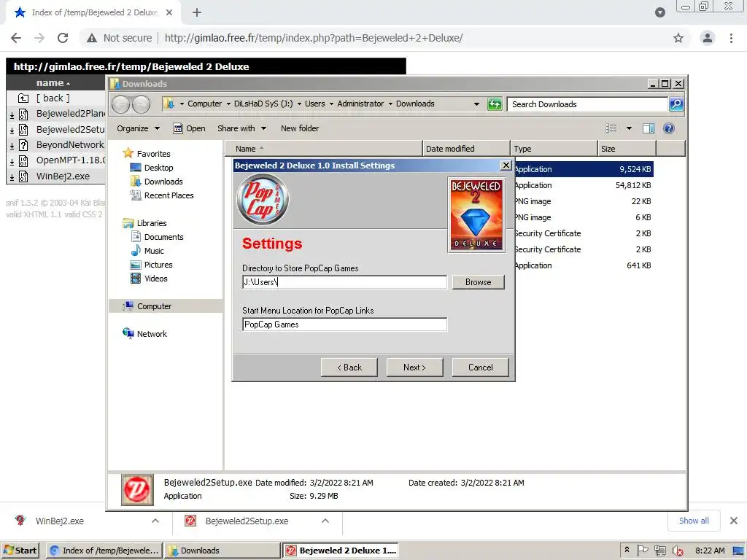Sort by the Type column header
747x560 pixels.
click(554, 149)
